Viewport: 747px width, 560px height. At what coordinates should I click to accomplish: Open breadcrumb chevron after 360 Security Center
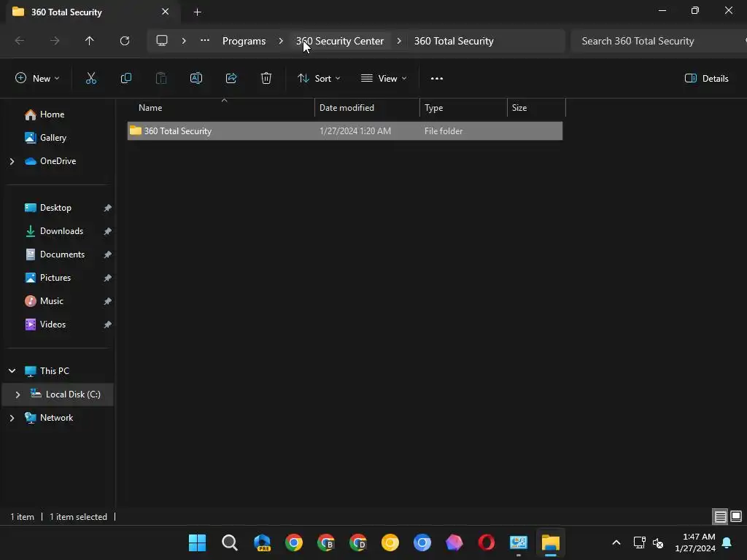coord(399,41)
